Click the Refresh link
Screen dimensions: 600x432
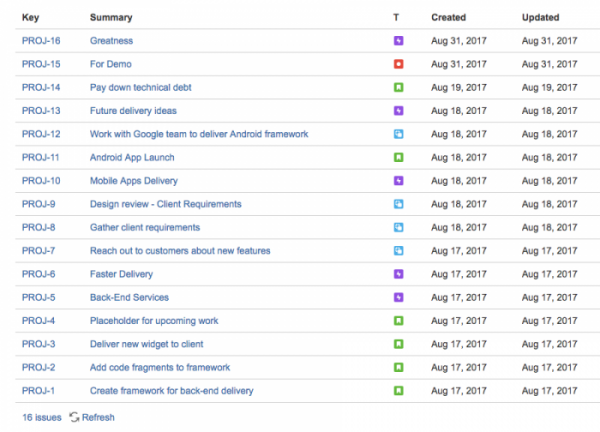(x=98, y=417)
